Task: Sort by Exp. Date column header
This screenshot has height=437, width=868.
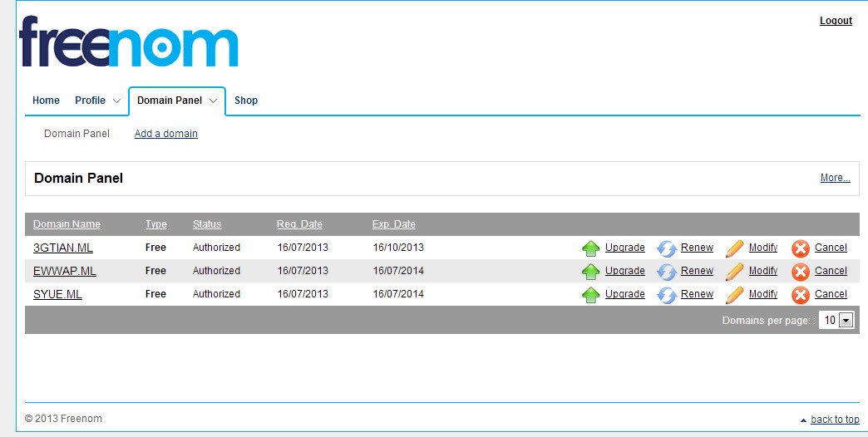Action: [394, 224]
